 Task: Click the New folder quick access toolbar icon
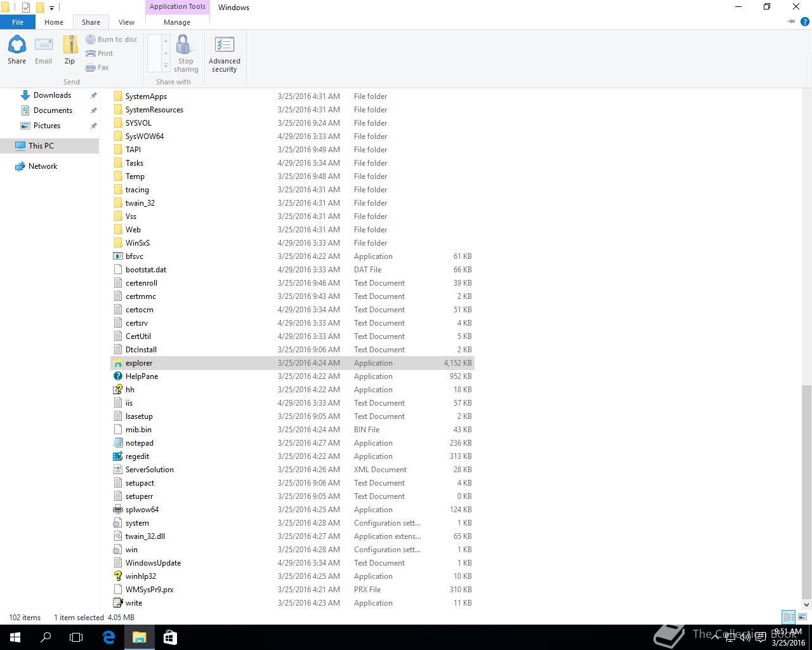[39, 8]
